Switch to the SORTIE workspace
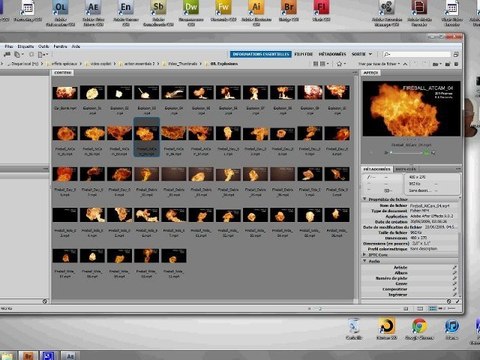480x360 pixels. 359,54
